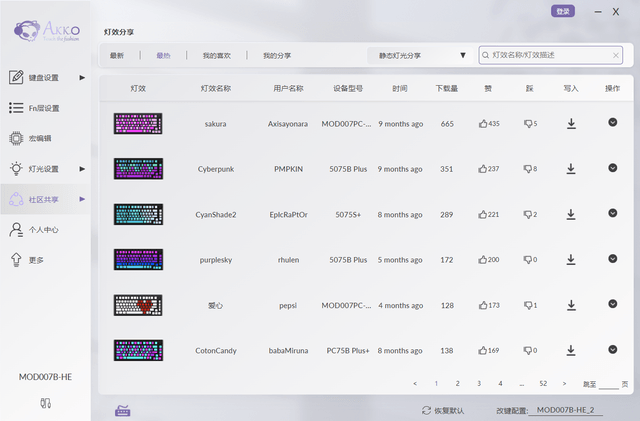Viewport: 640px width, 421px height.
Task: Download the sakura effect to keyboard
Action: 571,123
